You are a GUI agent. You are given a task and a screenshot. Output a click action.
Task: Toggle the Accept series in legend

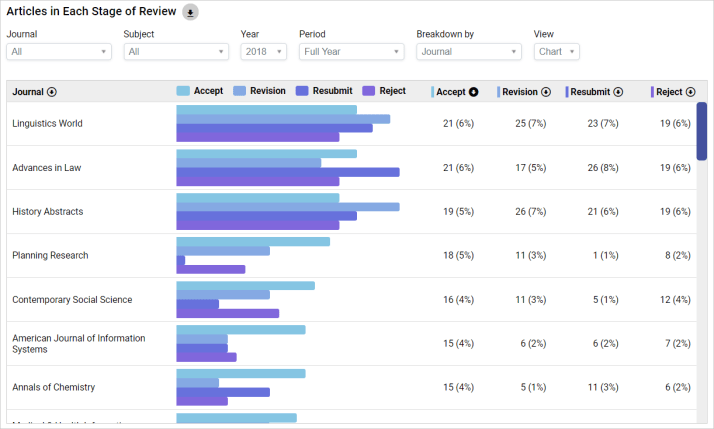click(200, 91)
